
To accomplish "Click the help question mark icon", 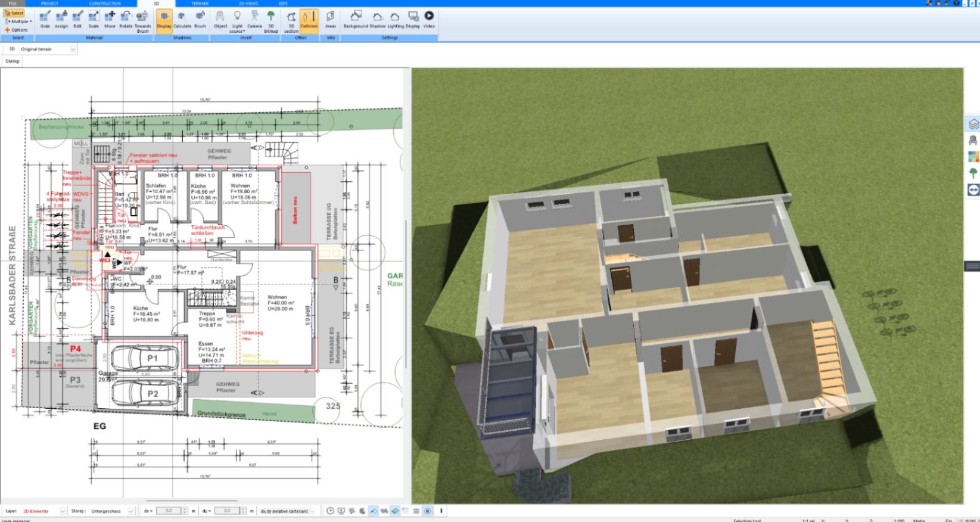I will click(956, 4).
